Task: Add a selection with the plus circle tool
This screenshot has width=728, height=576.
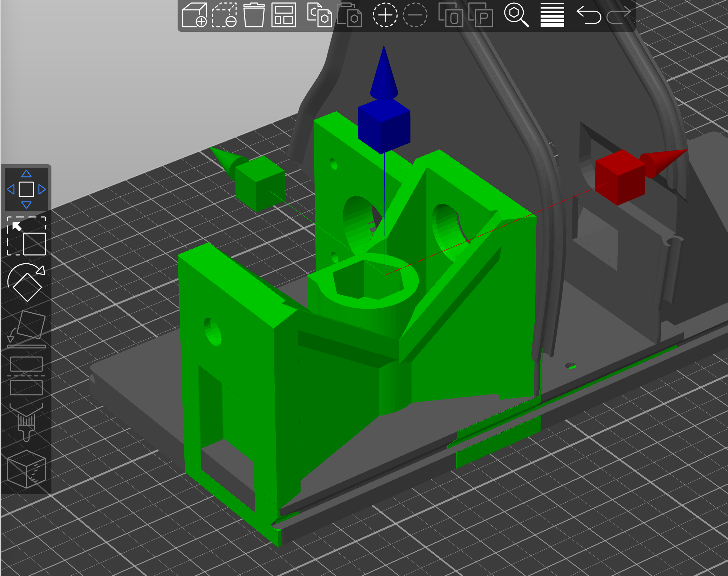Action: point(386,16)
